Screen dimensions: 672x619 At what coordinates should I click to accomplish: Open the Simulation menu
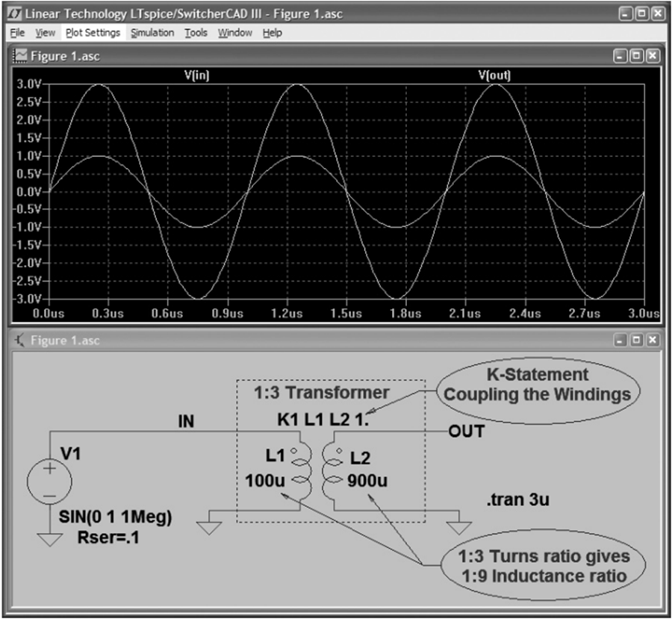pos(152,32)
